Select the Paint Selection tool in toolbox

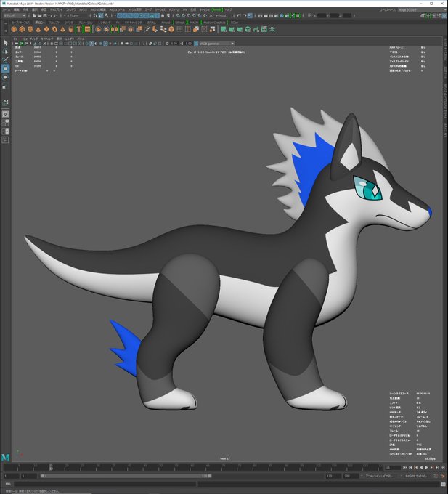click(5, 60)
